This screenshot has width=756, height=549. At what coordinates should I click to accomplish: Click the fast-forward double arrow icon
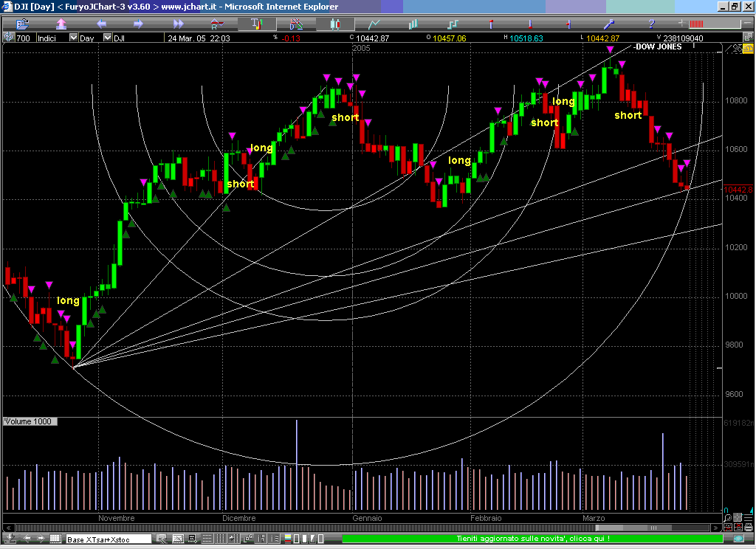[178, 24]
